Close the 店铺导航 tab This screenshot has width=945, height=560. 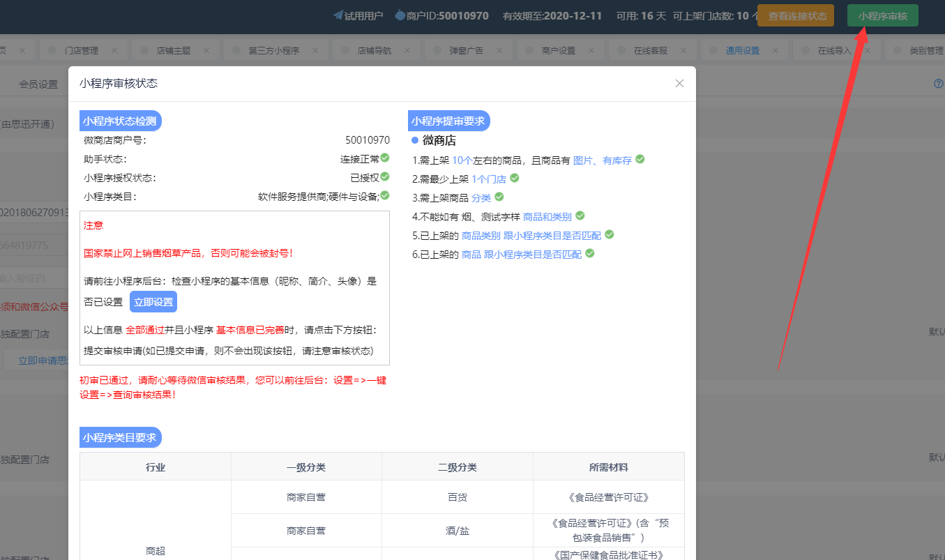(x=407, y=51)
